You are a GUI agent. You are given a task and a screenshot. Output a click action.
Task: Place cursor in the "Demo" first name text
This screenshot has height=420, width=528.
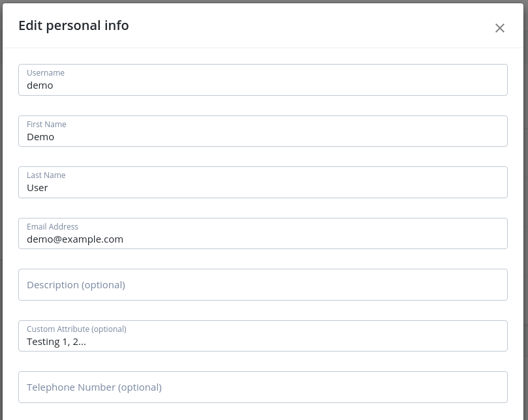coord(40,137)
